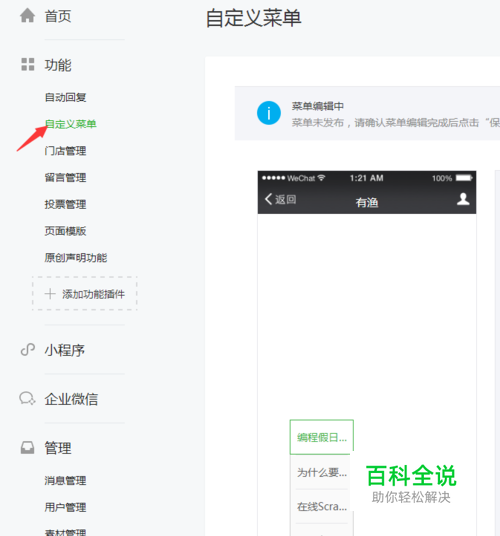Open the 企业微信 section
The image size is (500, 536).
71,399
